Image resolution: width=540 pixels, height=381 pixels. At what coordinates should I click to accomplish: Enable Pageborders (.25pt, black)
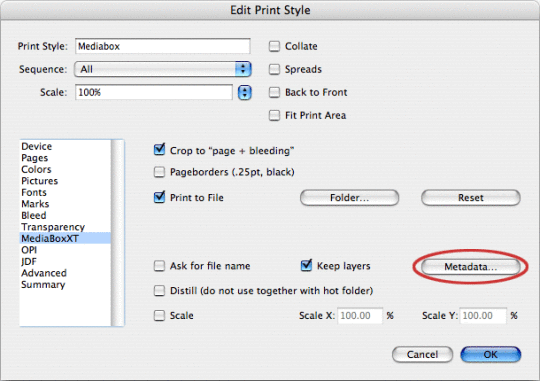point(159,172)
